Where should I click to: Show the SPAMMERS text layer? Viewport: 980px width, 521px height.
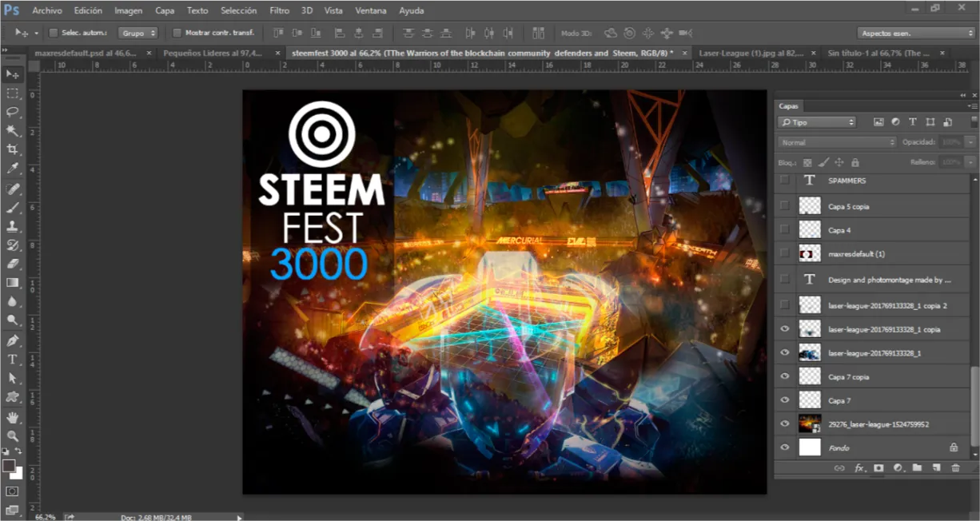[785, 181]
